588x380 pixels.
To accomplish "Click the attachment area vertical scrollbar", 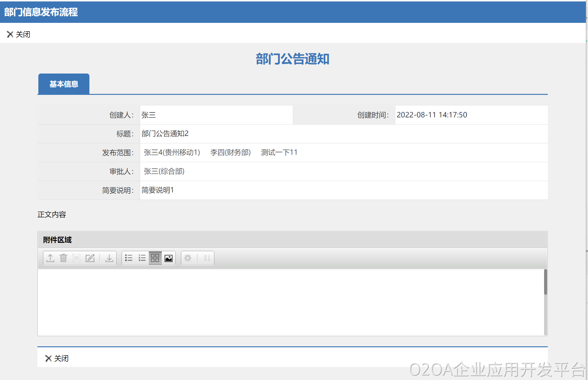I will [x=545, y=282].
